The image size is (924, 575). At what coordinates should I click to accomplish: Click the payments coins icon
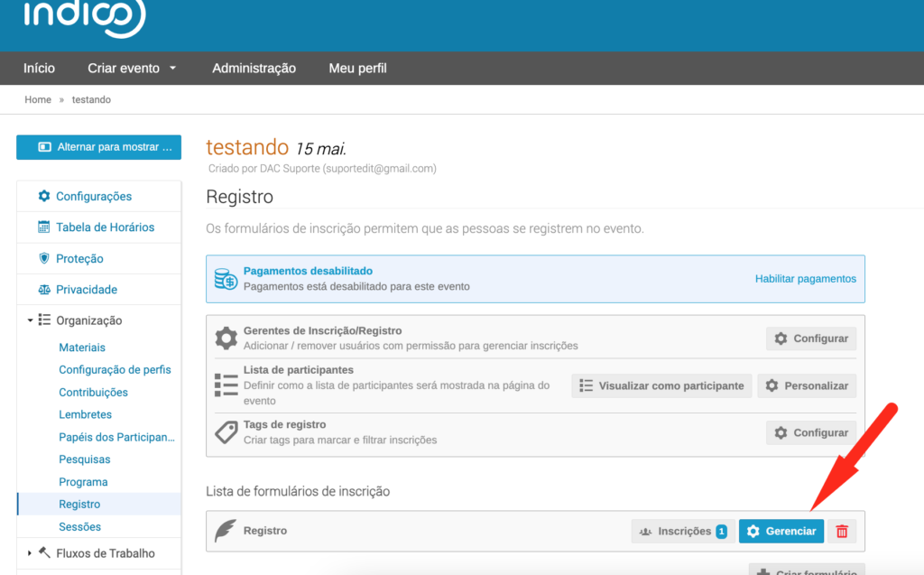[226, 279]
